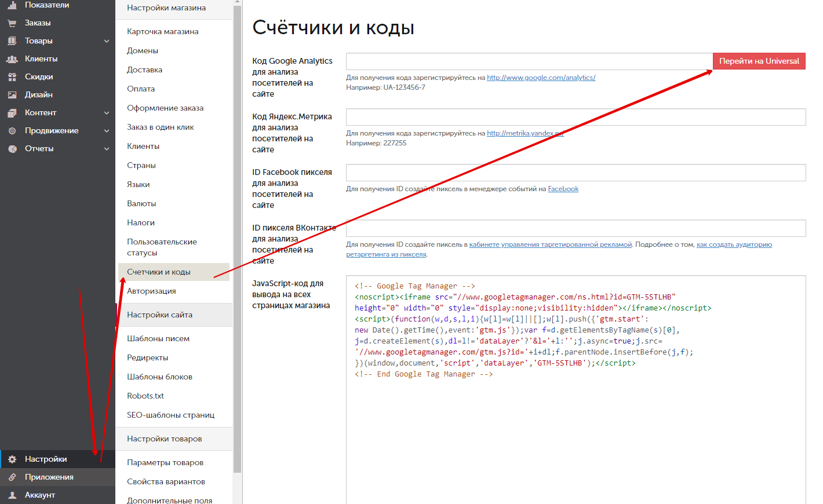
Task: Open the google.com/analytics link
Action: (x=541, y=78)
